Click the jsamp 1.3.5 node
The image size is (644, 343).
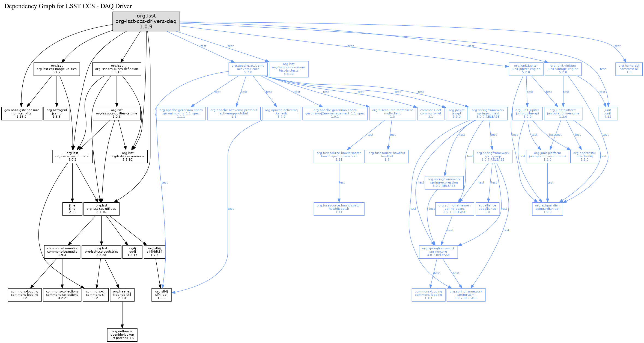coord(57,114)
